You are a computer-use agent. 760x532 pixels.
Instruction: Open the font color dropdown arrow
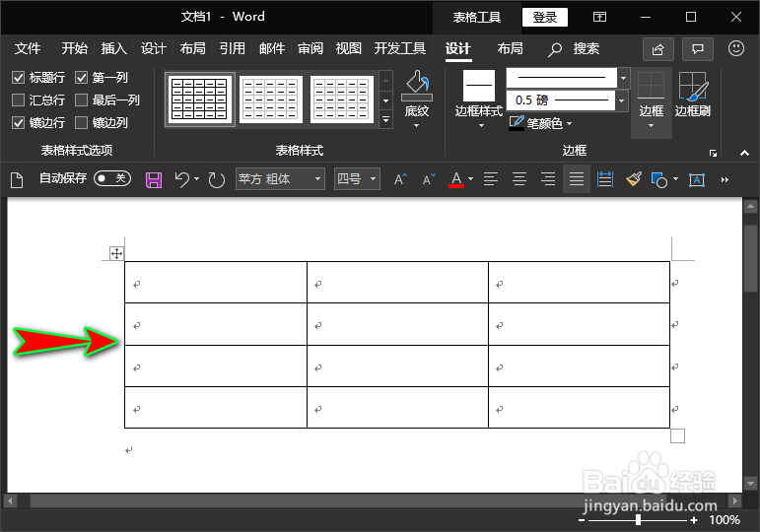(x=470, y=179)
